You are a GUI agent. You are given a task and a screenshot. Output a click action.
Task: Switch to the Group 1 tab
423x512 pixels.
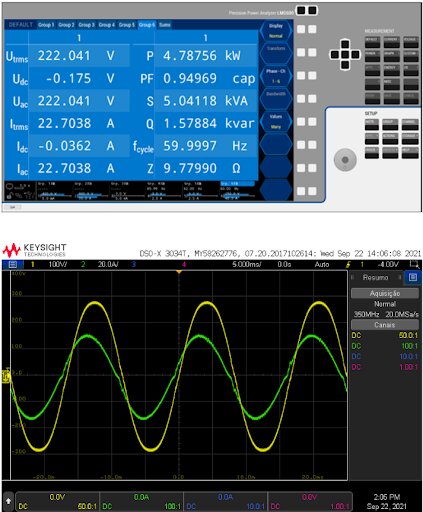tap(46, 25)
